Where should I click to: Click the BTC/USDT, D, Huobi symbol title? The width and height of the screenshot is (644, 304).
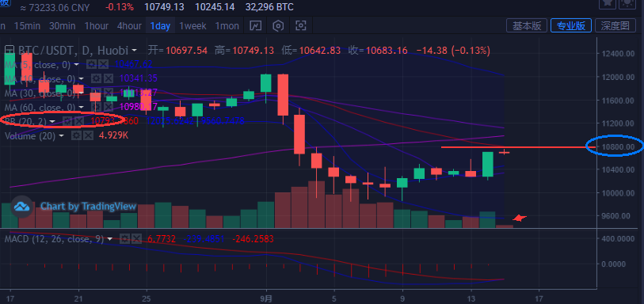coord(73,51)
